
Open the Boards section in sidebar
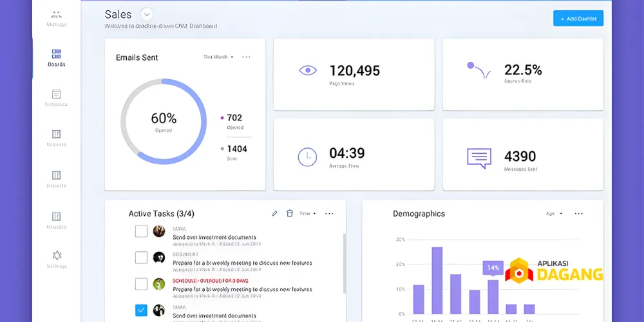56,57
